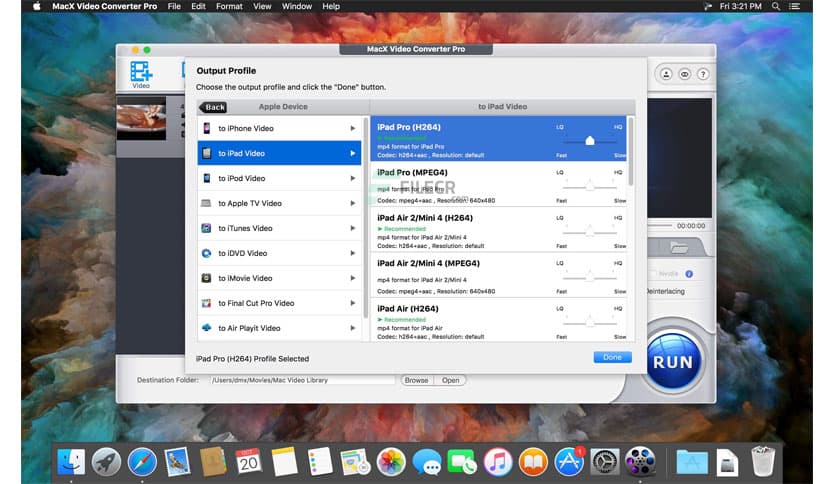Click the blue RUN button
This screenshot has height=484, width=836.
point(673,361)
